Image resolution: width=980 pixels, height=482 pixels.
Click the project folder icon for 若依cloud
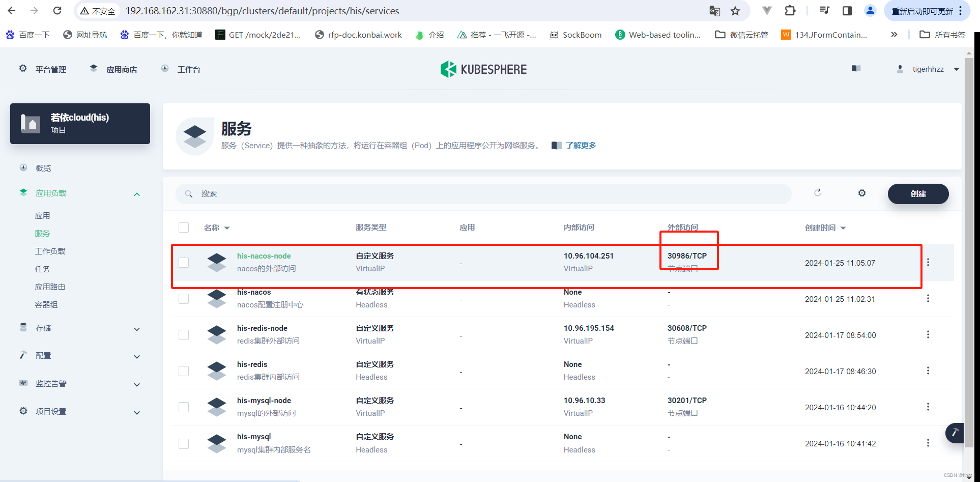[31, 124]
